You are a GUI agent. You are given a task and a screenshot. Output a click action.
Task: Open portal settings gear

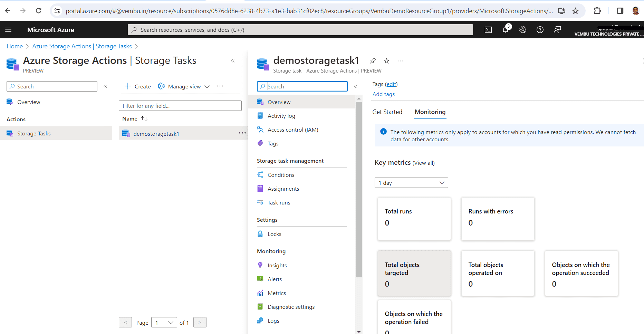pos(523,30)
